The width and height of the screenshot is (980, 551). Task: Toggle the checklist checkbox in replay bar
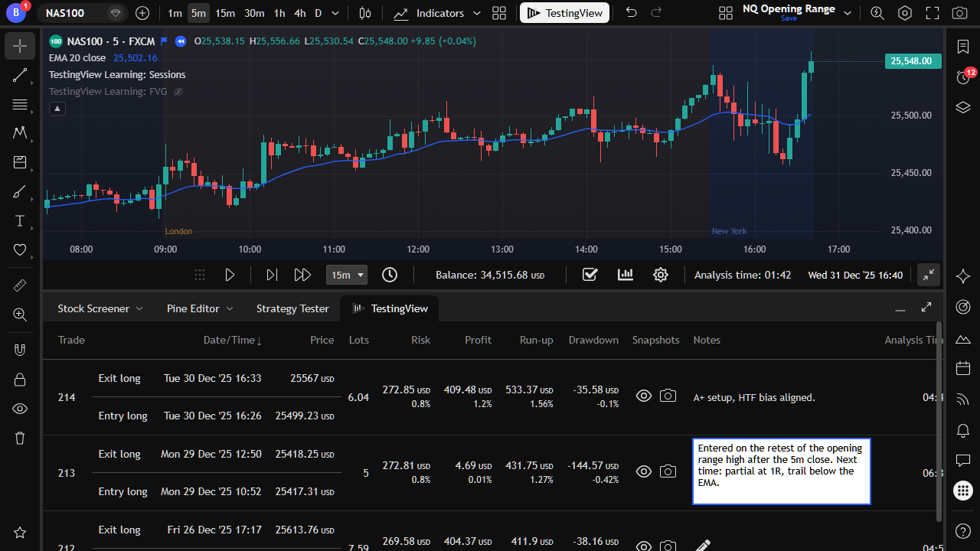click(590, 275)
